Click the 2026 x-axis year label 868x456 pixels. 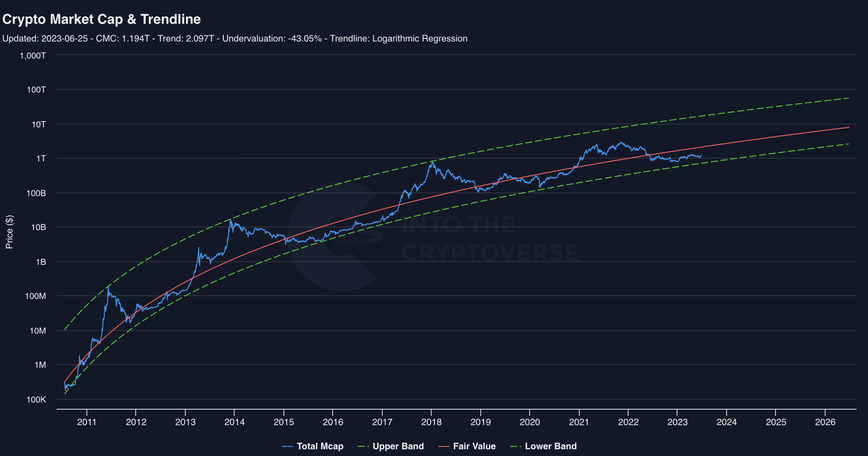[825, 422]
